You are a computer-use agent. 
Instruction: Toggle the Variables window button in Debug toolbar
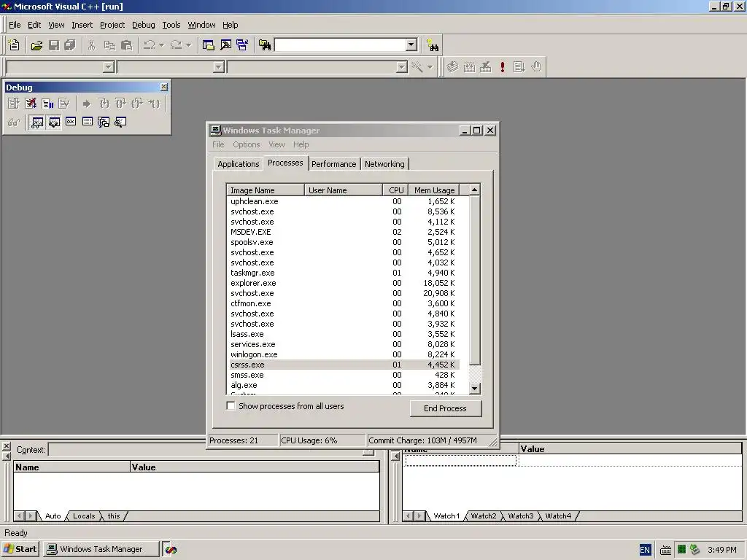(54, 122)
